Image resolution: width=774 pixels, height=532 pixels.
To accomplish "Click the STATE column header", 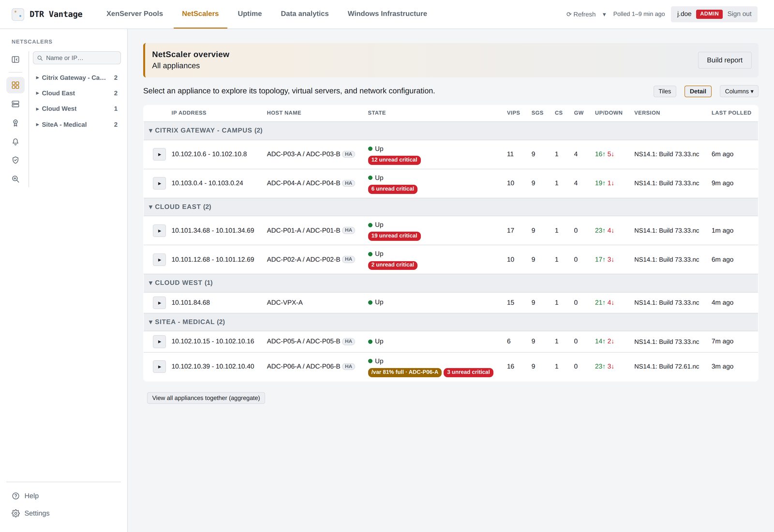I will (x=377, y=113).
